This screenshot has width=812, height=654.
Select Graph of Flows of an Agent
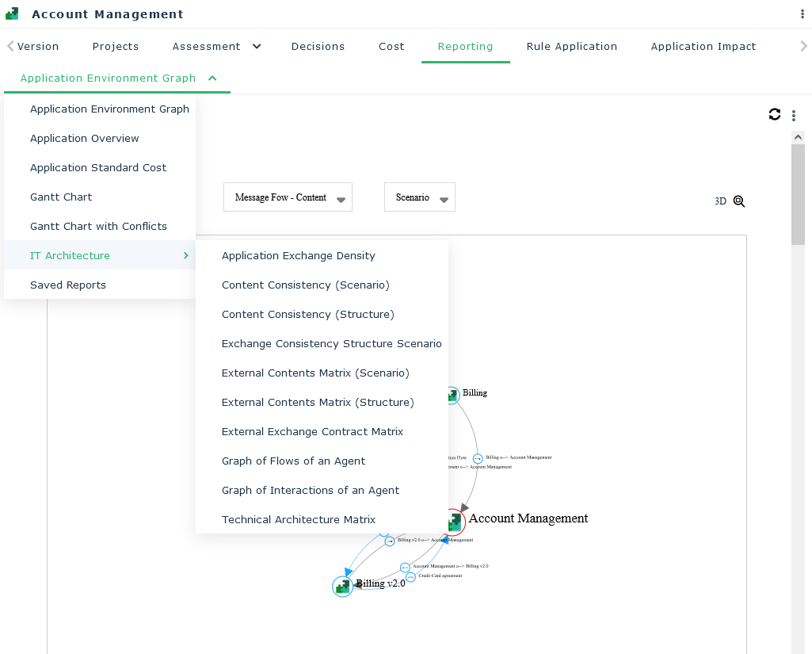(293, 461)
